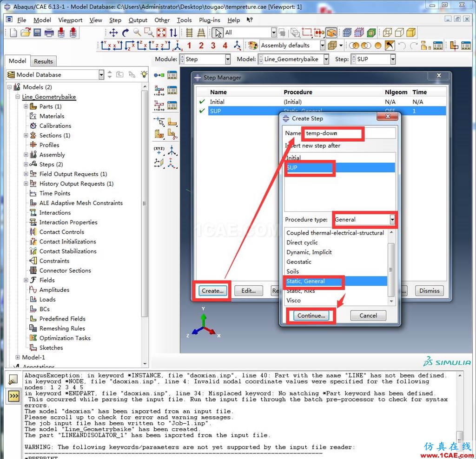
Task: Save the model database with floppy icon
Action: point(37,33)
